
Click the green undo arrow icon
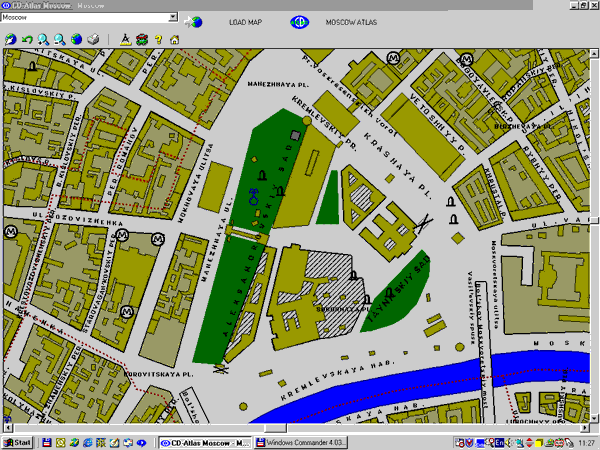pos(27,39)
